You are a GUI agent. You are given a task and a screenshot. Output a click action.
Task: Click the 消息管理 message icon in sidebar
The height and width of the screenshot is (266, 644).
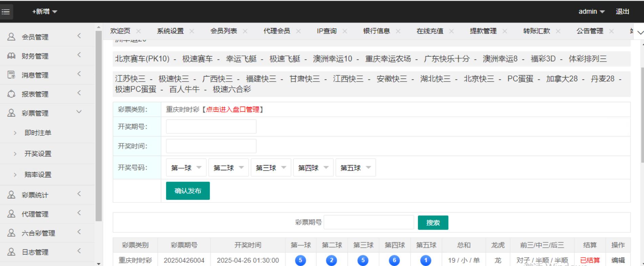11,75
